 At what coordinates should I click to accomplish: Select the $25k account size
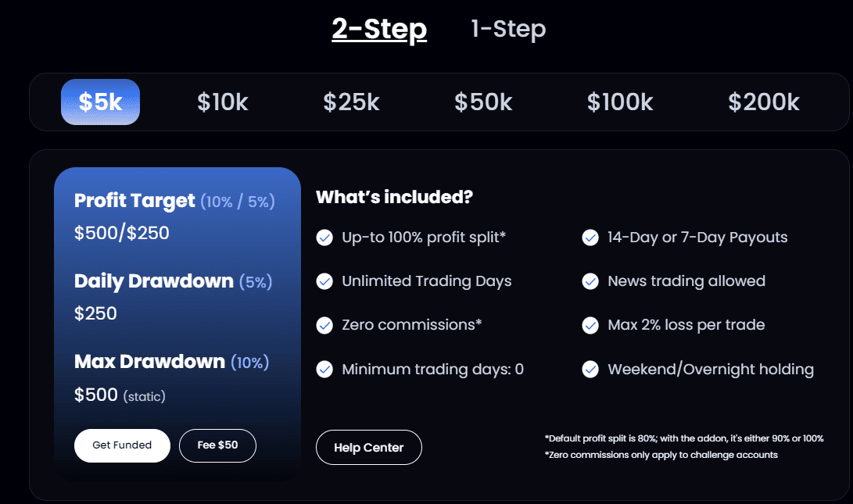(351, 102)
